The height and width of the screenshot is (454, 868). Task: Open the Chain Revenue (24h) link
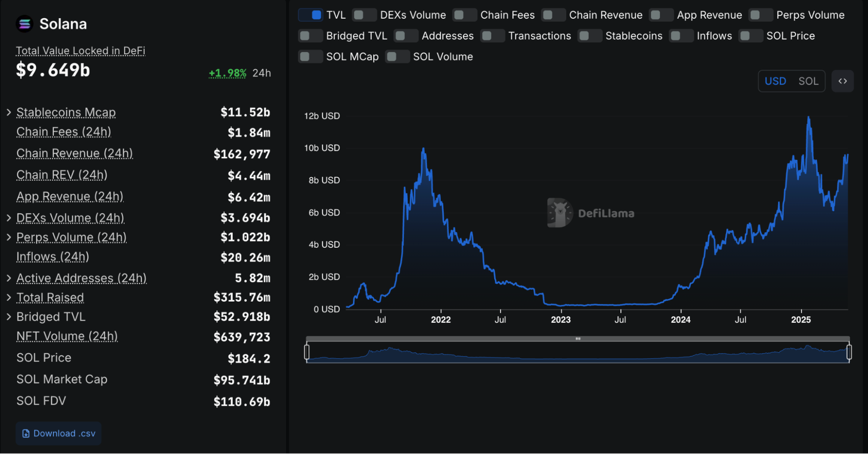click(x=74, y=153)
